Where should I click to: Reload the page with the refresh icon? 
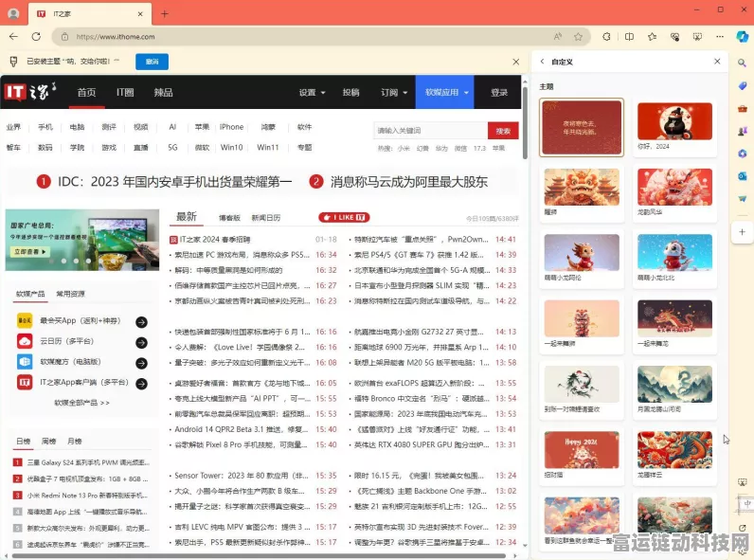[36, 37]
